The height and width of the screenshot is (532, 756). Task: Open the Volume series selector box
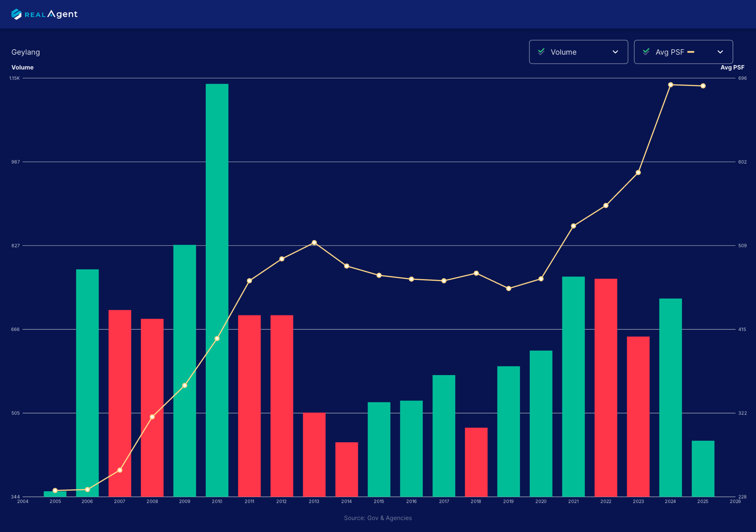tap(578, 52)
